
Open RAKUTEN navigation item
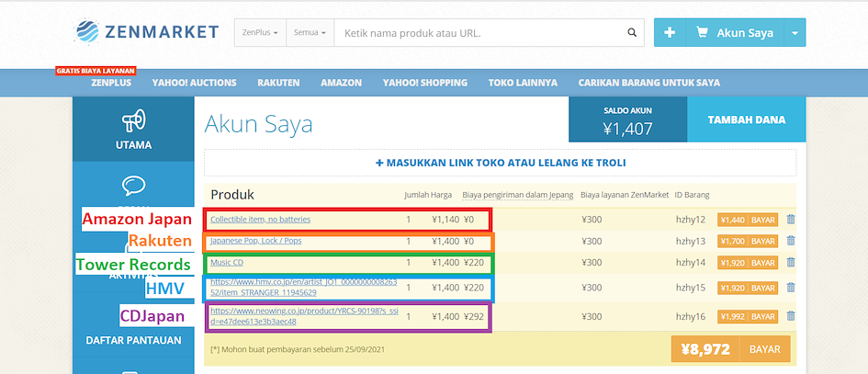point(278,83)
